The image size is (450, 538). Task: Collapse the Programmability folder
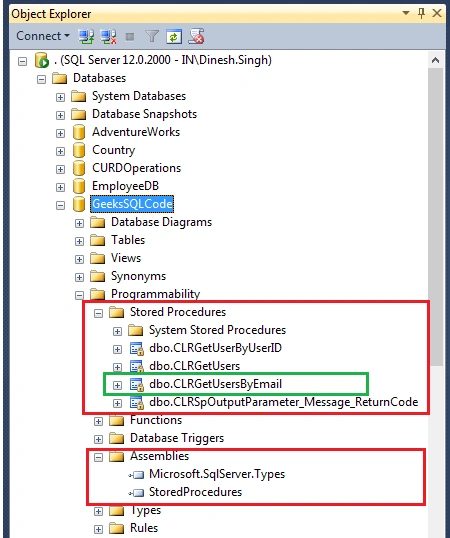tap(79, 295)
